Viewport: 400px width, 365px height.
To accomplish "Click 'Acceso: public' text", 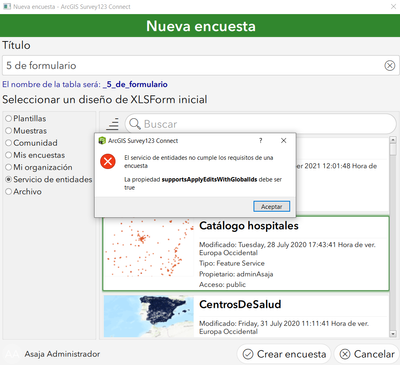I will [x=222, y=285].
